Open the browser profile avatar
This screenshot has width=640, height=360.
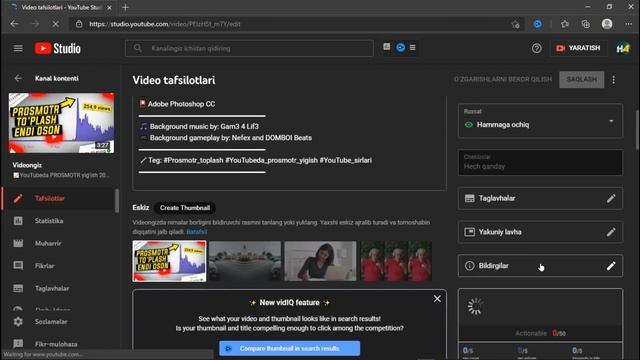coord(607,24)
